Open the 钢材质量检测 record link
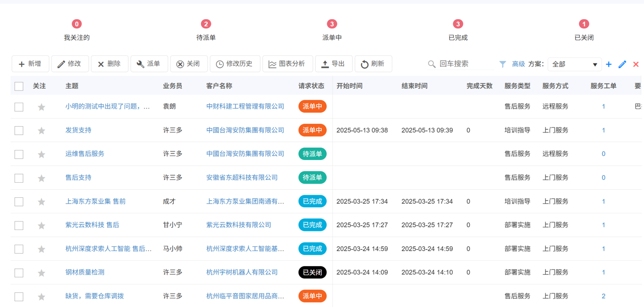644x307 pixels. 85,272
